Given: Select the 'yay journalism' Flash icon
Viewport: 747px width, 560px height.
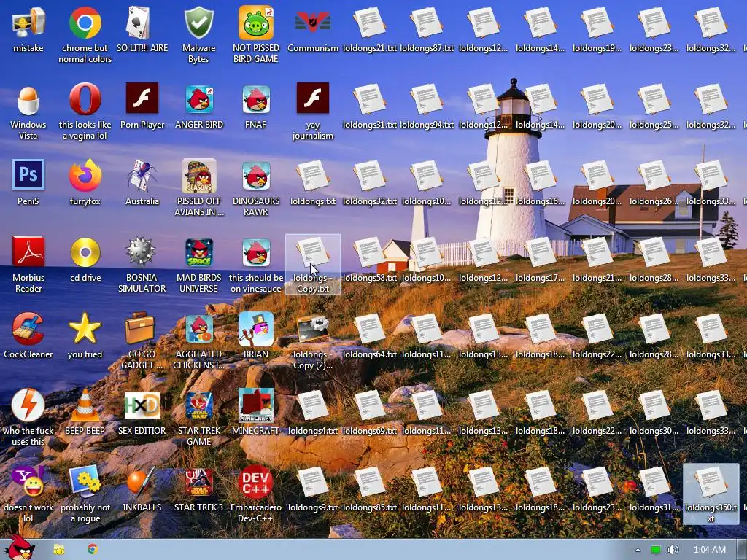Looking at the screenshot, I should point(312,98).
